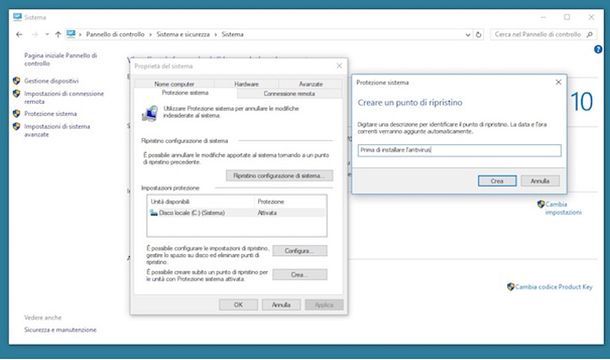
Task: Expand the address bar history dropdown
Action: (x=468, y=35)
